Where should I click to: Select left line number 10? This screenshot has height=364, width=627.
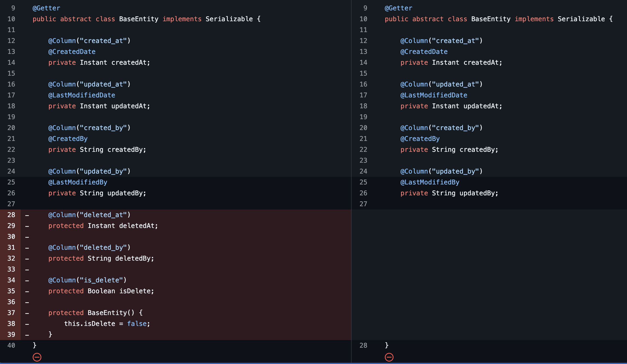pos(11,19)
